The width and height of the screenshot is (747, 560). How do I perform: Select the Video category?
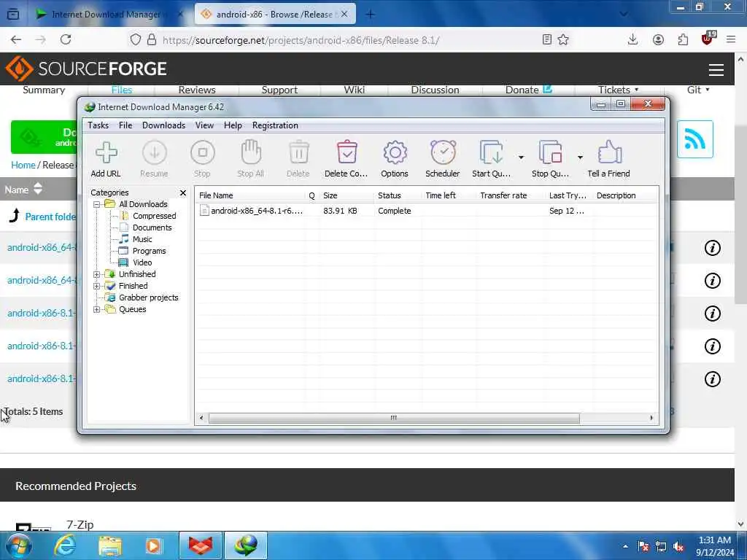pos(142,262)
